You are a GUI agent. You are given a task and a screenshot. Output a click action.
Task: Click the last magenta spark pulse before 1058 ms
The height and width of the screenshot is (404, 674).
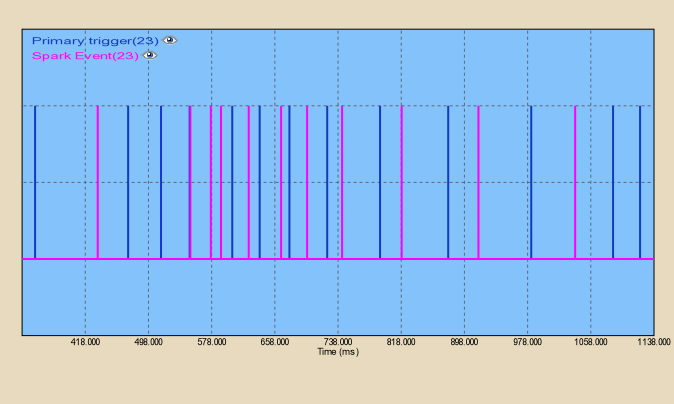575,182
